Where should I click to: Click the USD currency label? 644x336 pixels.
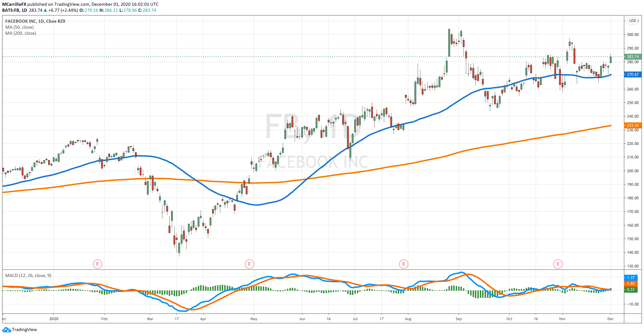pos(633,21)
